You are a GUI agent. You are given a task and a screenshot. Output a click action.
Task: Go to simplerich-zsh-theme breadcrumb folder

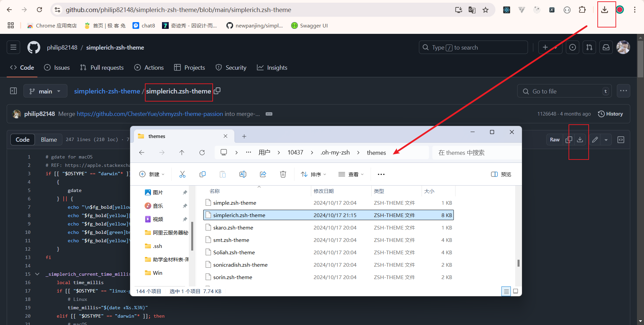[107, 91]
